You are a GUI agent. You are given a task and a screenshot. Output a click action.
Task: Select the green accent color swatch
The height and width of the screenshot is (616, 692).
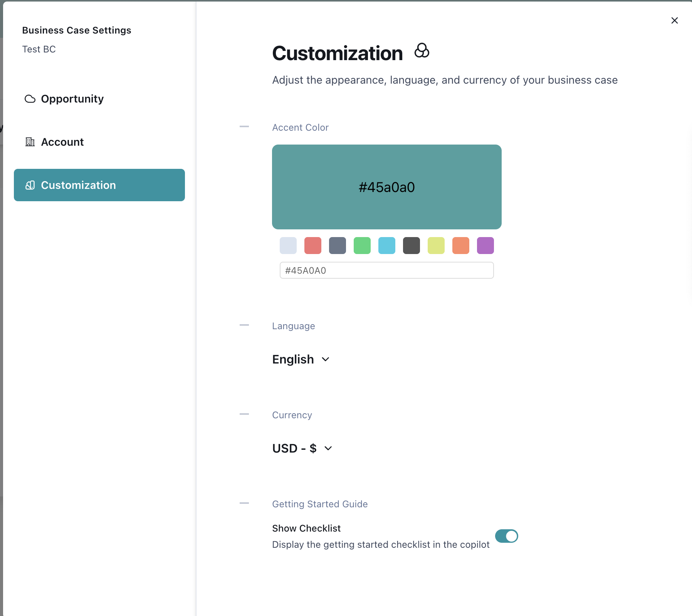point(362,246)
